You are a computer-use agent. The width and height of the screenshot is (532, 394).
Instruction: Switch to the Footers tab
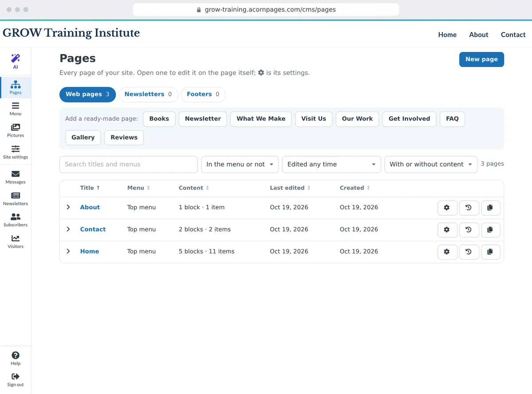coord(203,95)
